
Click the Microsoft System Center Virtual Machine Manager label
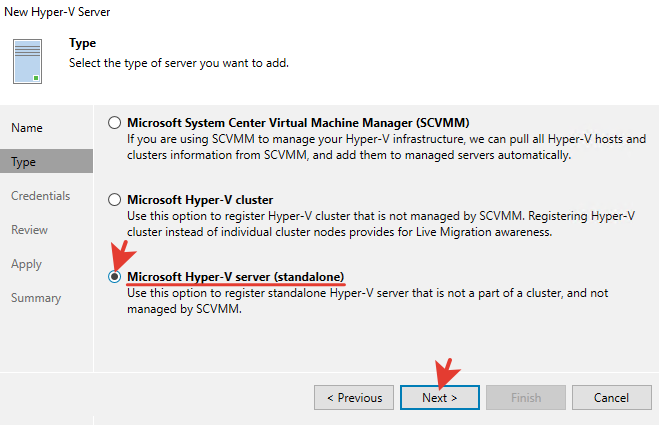tap(298, 122)
